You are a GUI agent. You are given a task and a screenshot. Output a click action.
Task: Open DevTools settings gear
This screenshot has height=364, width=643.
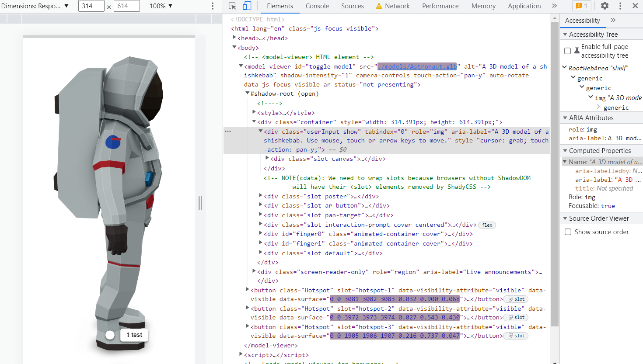pyautogui.click(x=604, y=6)
